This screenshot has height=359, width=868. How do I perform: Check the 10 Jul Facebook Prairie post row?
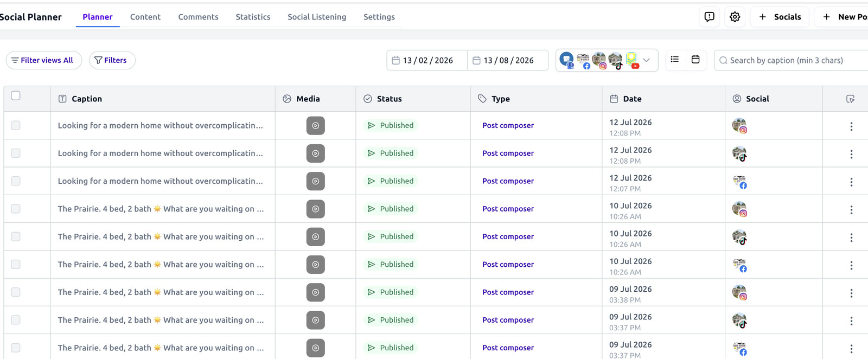pos(16,265)
